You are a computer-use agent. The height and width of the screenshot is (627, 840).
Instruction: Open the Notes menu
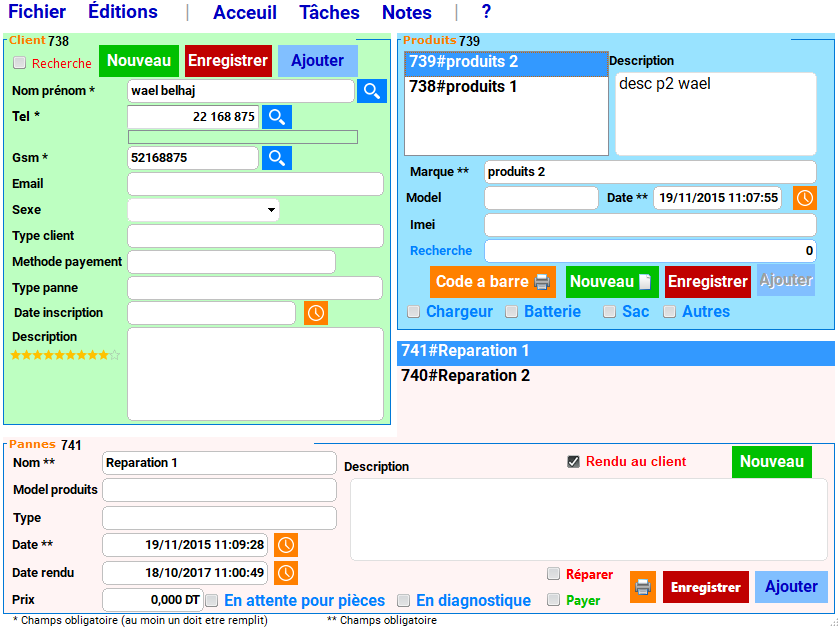pos(407,12)
